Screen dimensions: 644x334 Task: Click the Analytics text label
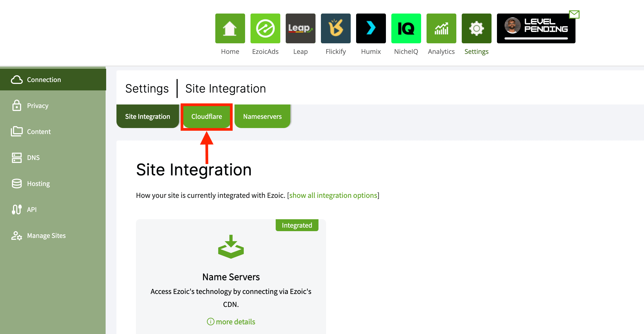pos(441,51)
